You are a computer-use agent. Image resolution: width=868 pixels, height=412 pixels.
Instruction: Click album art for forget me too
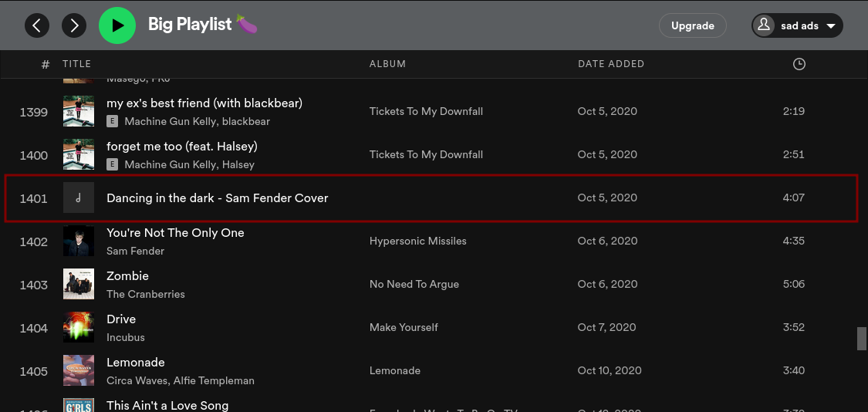(x=79, y=154)
